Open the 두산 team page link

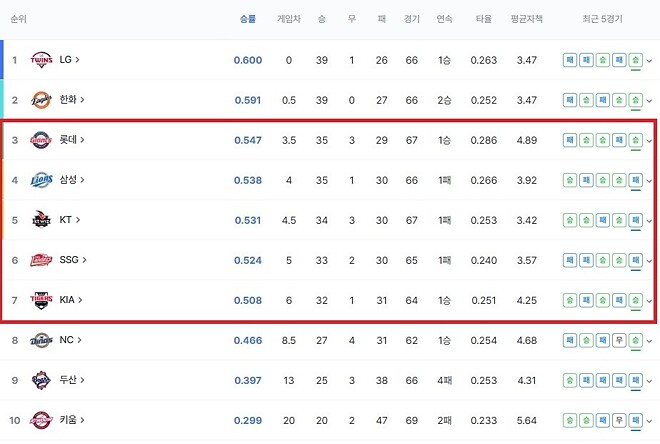[x=72, y=380]
